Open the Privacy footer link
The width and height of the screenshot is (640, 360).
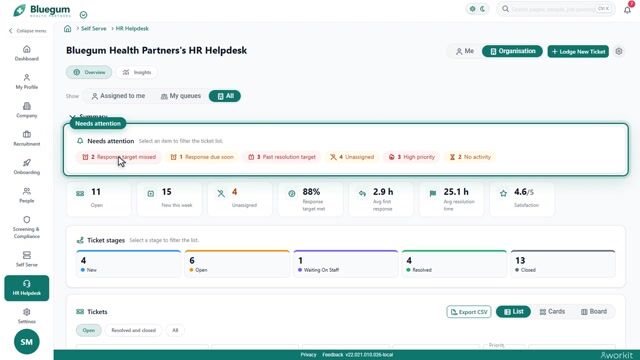(x=309, y=355)
